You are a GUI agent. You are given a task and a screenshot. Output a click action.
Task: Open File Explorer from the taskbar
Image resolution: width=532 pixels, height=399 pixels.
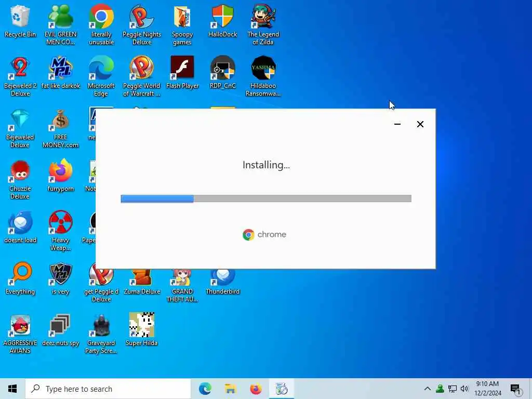point(230,389)
